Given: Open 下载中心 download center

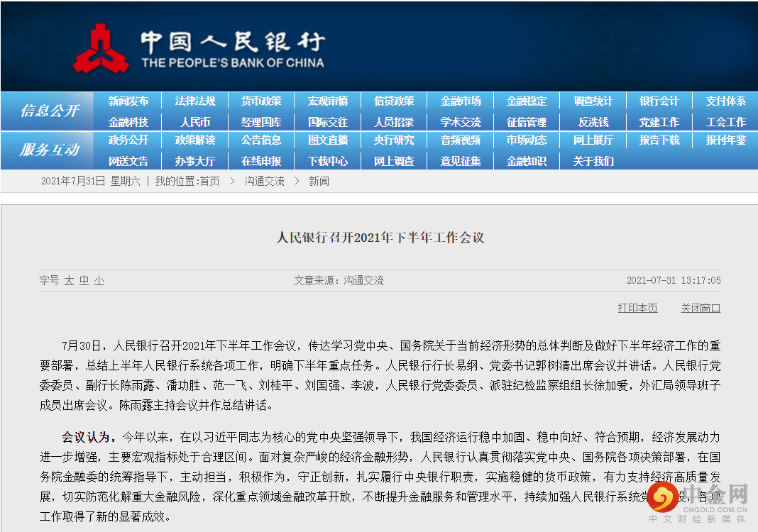Looking at the screenshot, I should 328,161.
